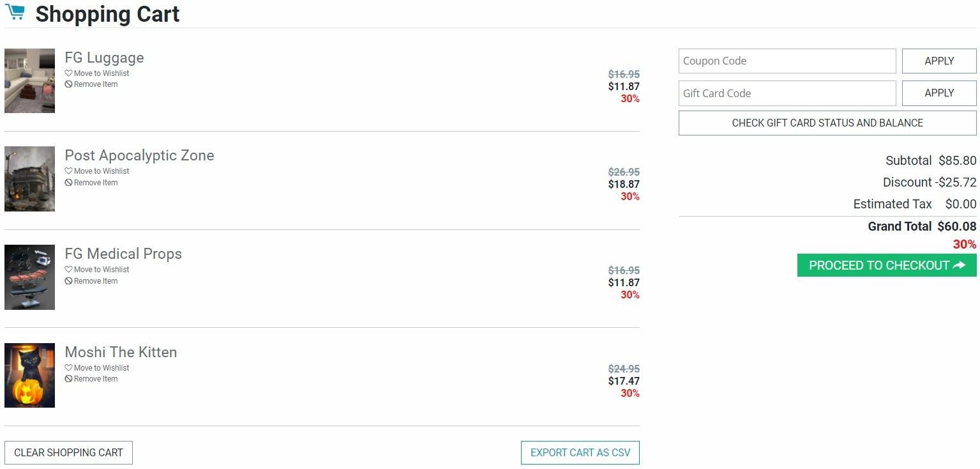Image resolution: width=980 pixels, height=469 pixels.
Task: Click the heart icon under Moshi The Kitten
Action: [68, 368]
